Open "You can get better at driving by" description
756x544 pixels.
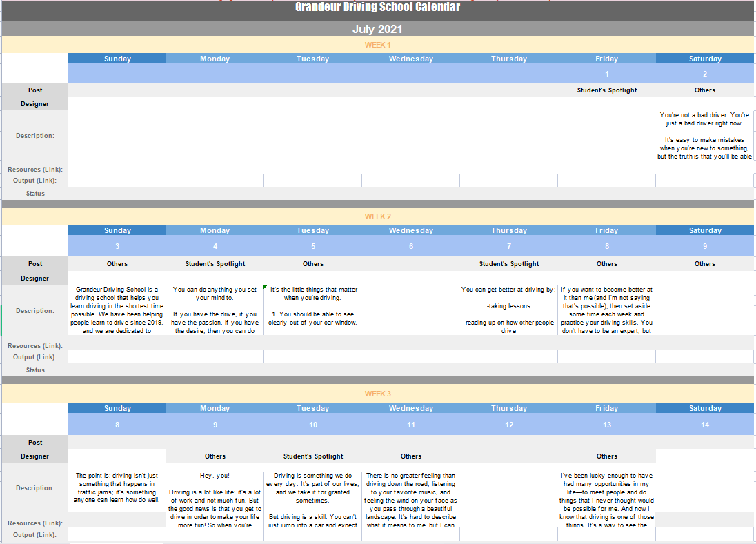click(x=508, y=310)
